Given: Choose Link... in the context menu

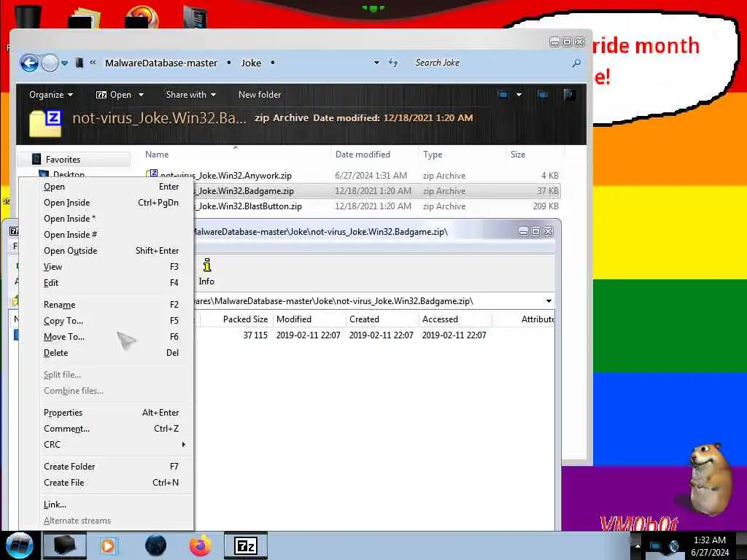Looking at the screenshot, I should pos(111,505).
